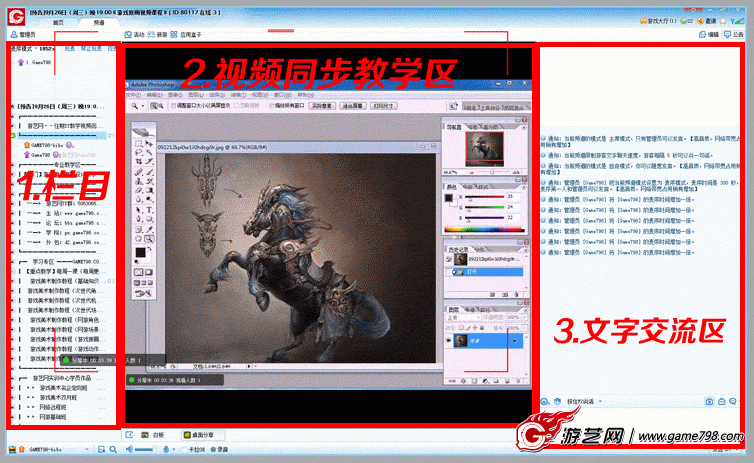Toggle 忽略调板 checkbox in options bar
The image size is (754, 463).
click(x=237, y=106)
